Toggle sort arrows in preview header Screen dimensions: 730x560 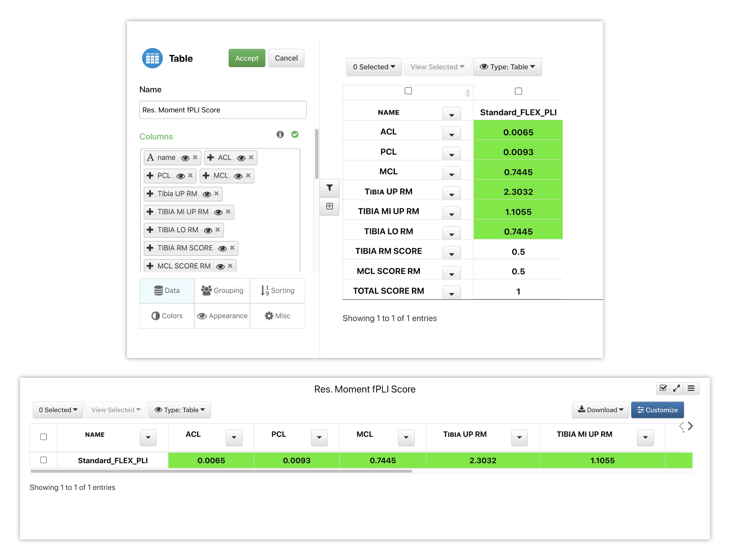coord(468,93)
